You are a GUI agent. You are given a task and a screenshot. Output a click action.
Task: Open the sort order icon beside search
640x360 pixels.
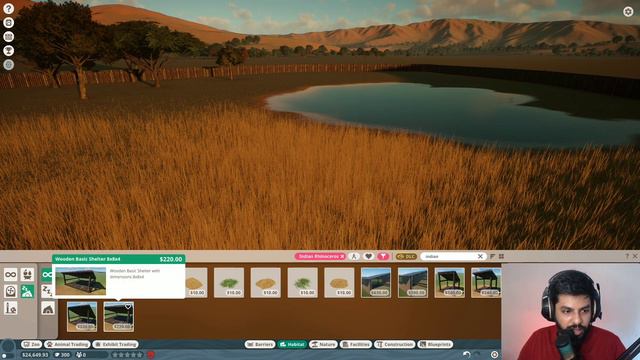[x=493, y=256]
